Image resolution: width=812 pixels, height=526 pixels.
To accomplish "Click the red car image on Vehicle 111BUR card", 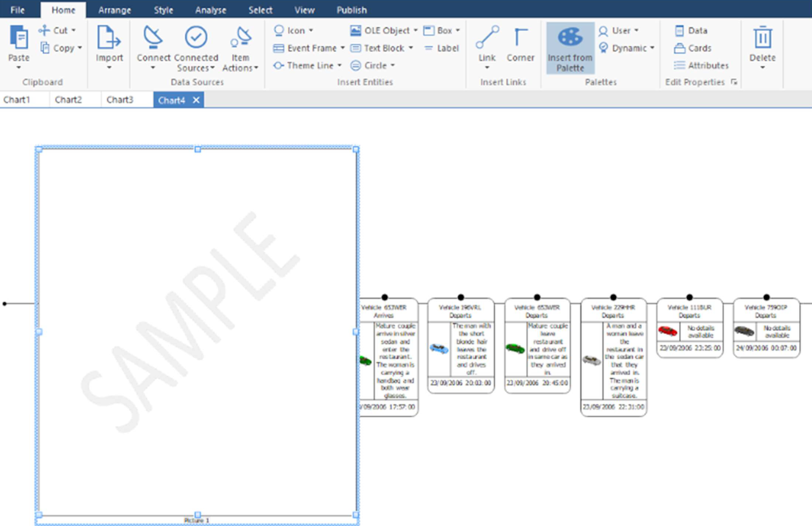I will click(669, 331).
